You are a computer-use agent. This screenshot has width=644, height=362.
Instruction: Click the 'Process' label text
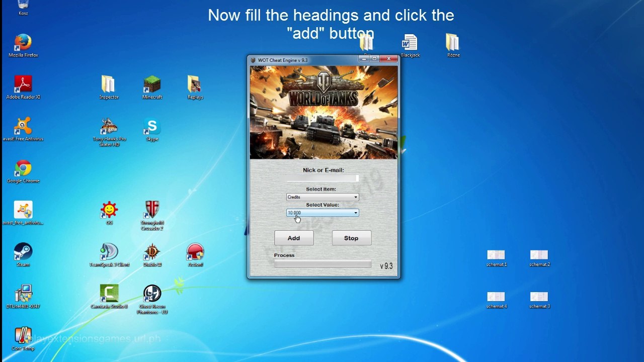(x=284, y=255)
